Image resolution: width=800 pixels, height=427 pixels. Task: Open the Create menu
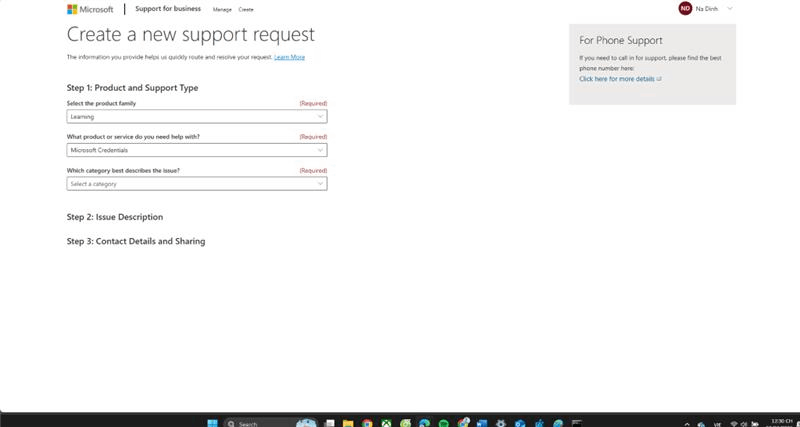[246, 10]
